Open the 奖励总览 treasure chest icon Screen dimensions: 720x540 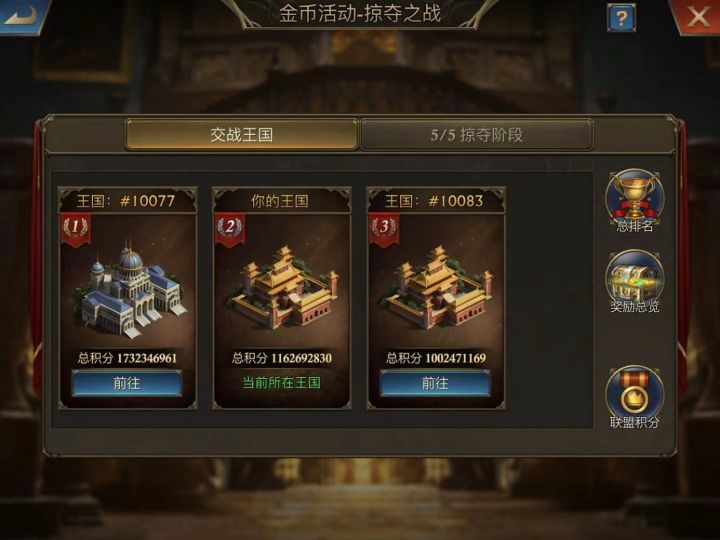click(634, 281)
